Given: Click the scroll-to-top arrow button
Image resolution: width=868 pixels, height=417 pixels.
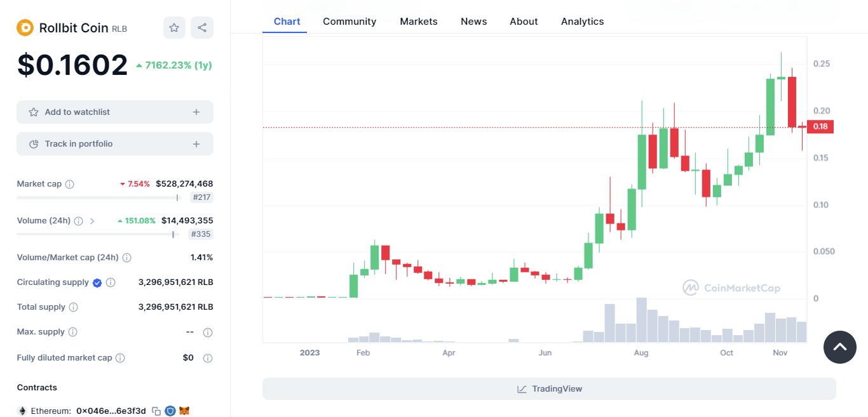Looking at the screenshot, I should click(x=840, y=347).
